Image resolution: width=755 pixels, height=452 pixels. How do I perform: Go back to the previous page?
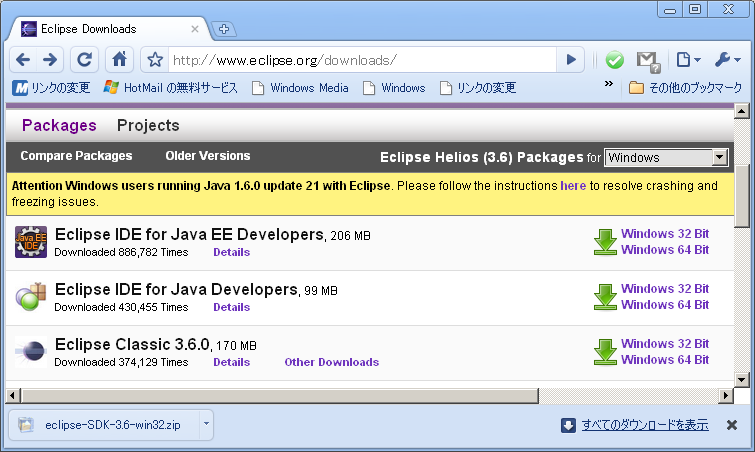23,60
